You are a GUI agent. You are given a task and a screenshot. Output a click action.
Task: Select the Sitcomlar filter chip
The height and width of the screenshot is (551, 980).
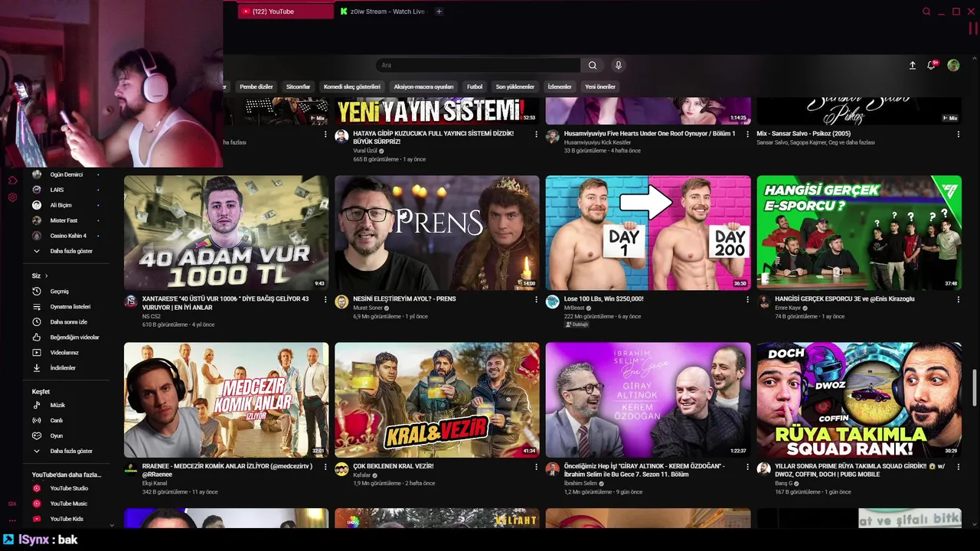point(299,87)
